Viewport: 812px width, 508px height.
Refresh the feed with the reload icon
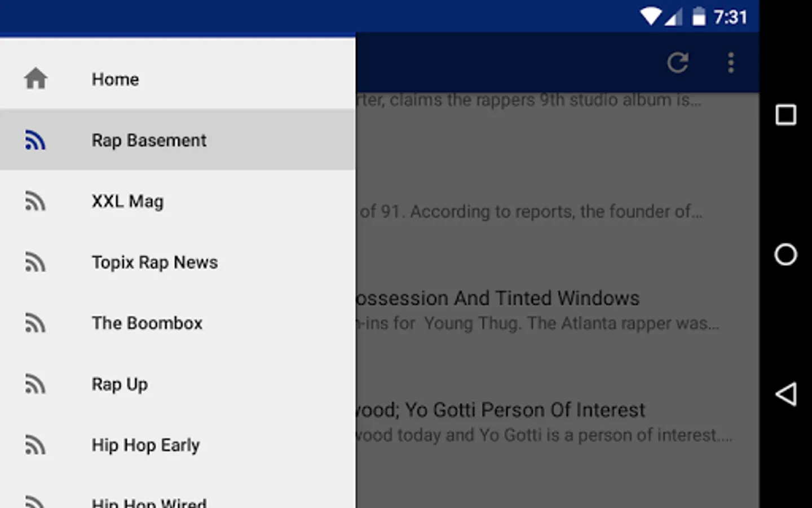677,63
